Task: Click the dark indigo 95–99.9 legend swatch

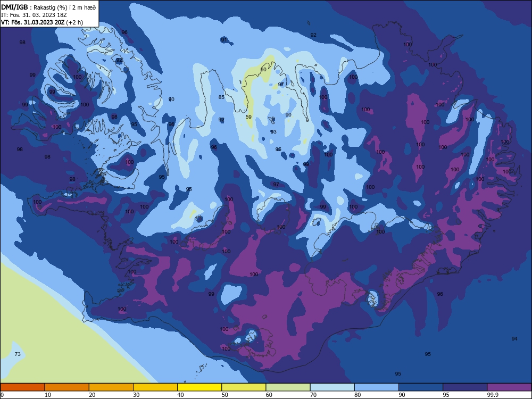Action: click(465, 387)
